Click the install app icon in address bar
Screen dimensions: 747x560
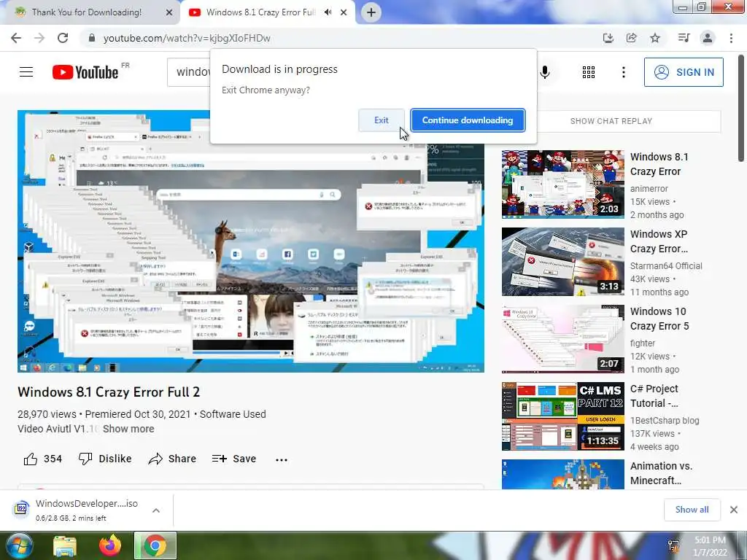tap(608, 38)
